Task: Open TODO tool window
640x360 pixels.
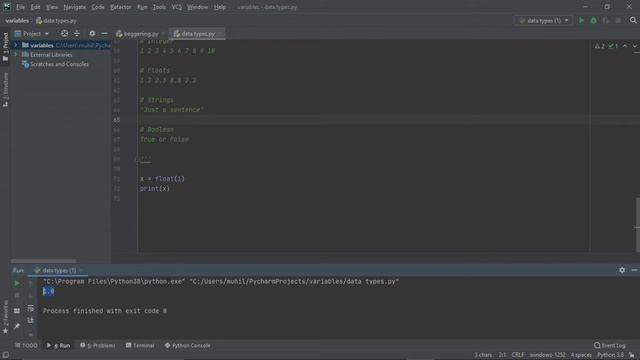Action: 26,345
